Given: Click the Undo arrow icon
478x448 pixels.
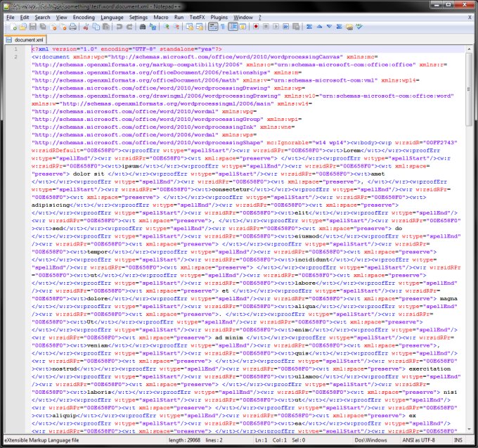Looking at the screenshot, I should point(119,27).
